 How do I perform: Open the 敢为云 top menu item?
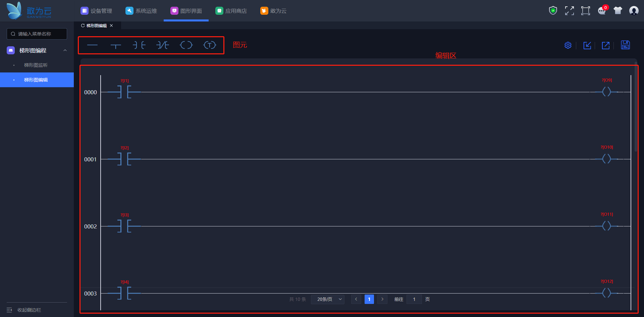(x=273, y=11)
